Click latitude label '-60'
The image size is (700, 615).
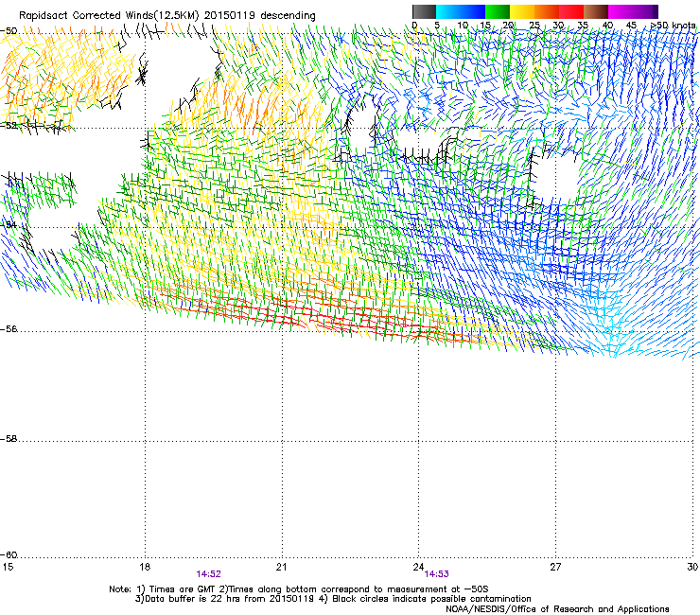coord(9,555)
